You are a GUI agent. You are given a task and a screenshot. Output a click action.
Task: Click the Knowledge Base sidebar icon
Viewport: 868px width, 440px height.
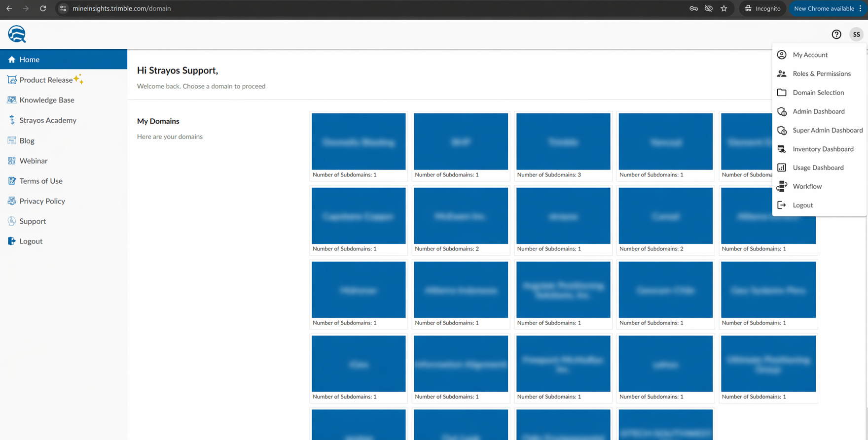click(x=12, y=100)
